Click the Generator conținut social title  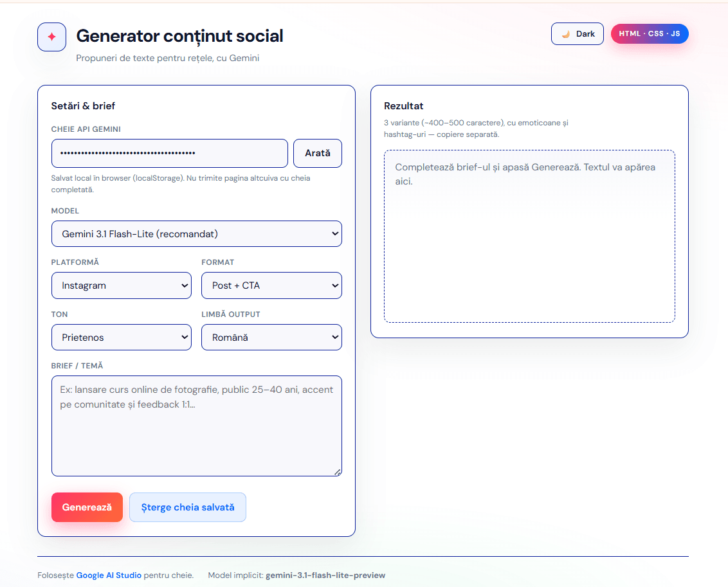point(179,36)
